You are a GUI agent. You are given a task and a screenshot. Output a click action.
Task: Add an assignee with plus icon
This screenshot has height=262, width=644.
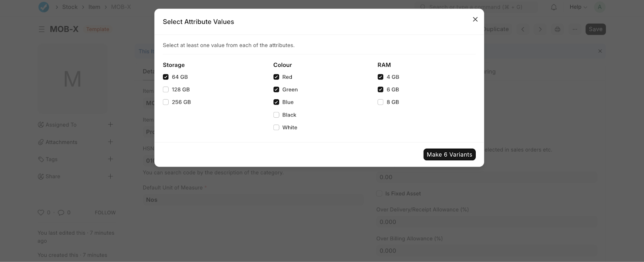point(110,125)
